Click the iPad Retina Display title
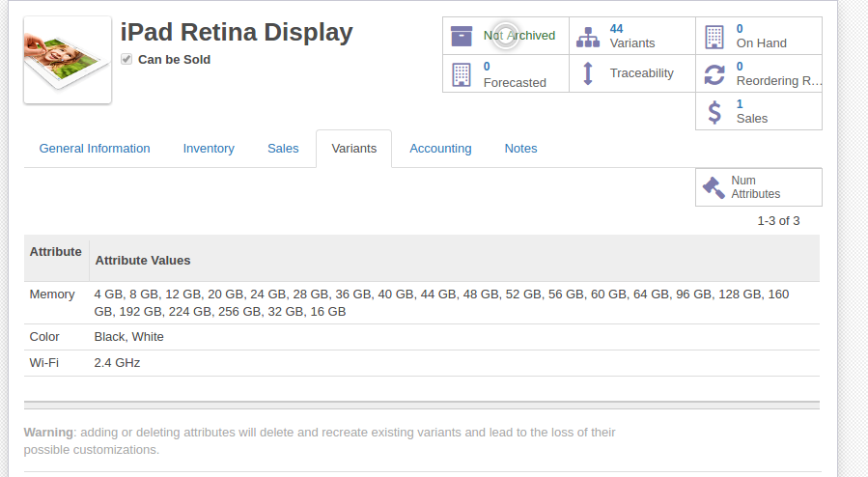This screenshot has width=868, height=477. click(237, 32)
